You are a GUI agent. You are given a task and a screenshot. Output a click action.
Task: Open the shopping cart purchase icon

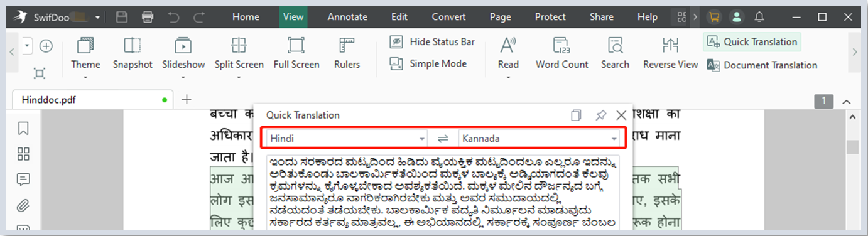714,17
